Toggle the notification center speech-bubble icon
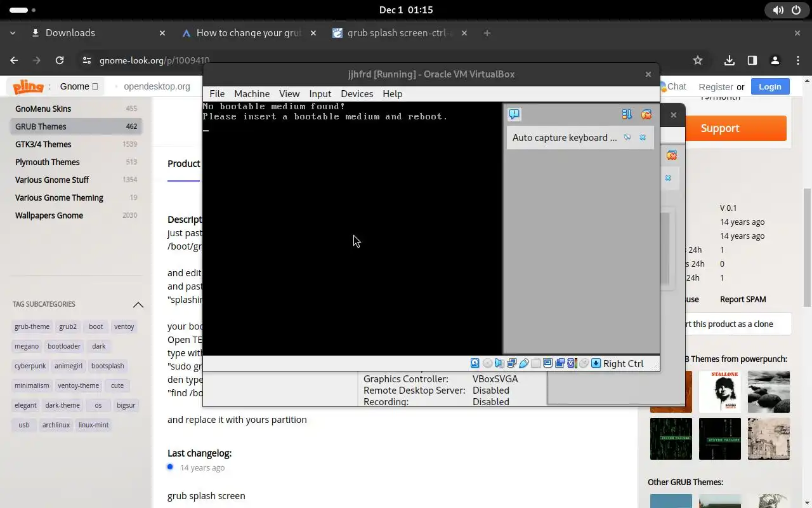Image resolution: width=812 pixels, height=508 pixels. pos(514,114)
